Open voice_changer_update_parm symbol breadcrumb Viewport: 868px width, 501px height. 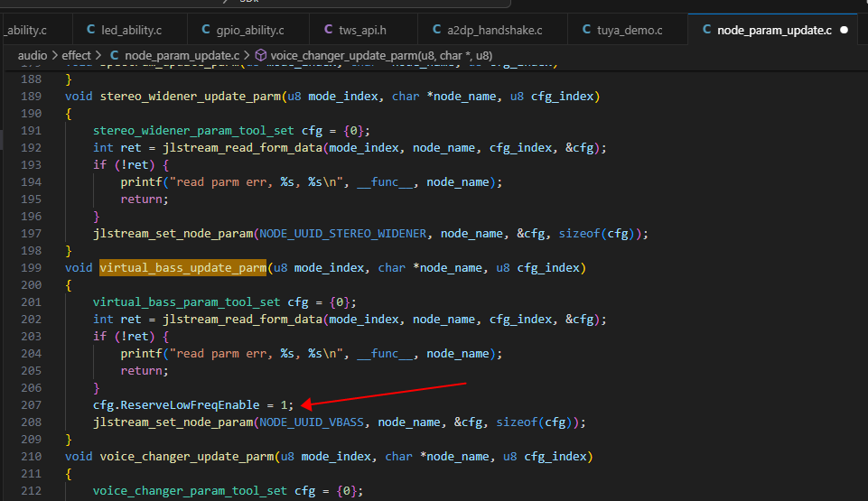381,55
